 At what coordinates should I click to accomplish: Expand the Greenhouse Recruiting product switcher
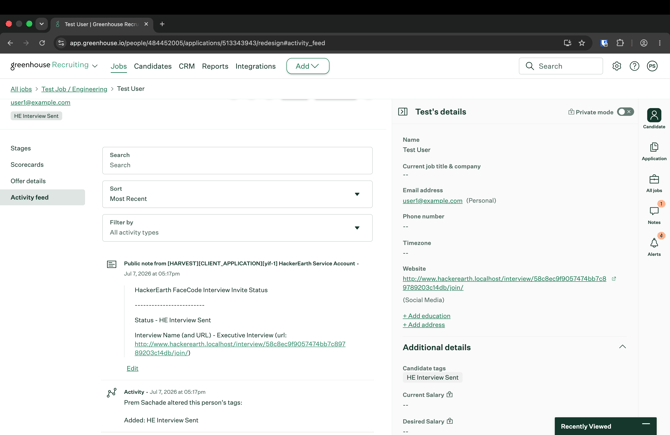(x=95, y=66)
